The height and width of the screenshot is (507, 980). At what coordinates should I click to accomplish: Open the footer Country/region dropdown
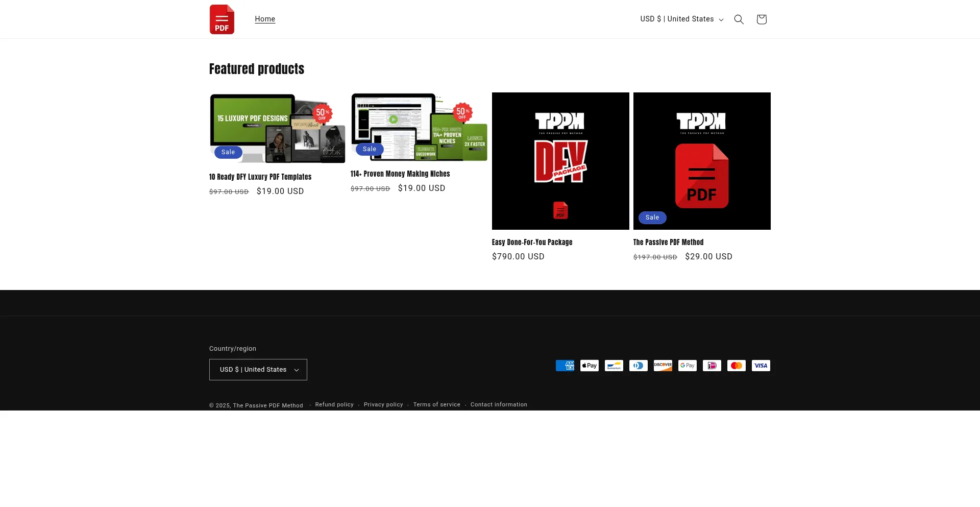pyautogui.click(x=258, y=370)
